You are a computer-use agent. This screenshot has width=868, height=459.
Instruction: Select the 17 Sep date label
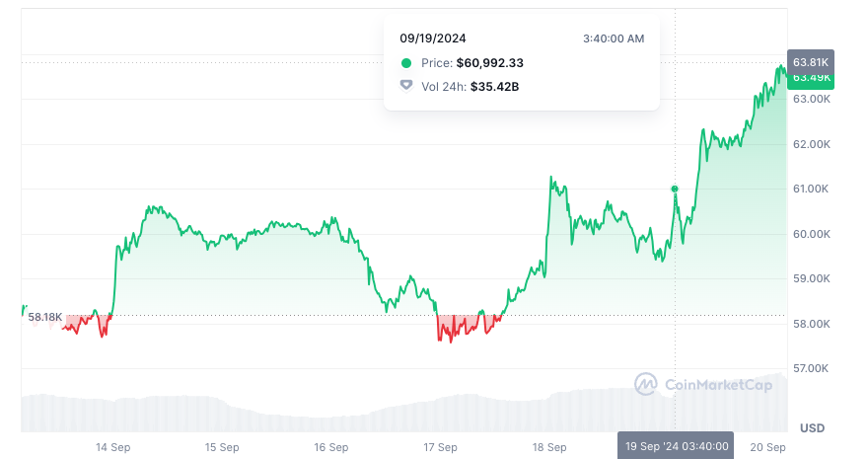pos(440,446)
